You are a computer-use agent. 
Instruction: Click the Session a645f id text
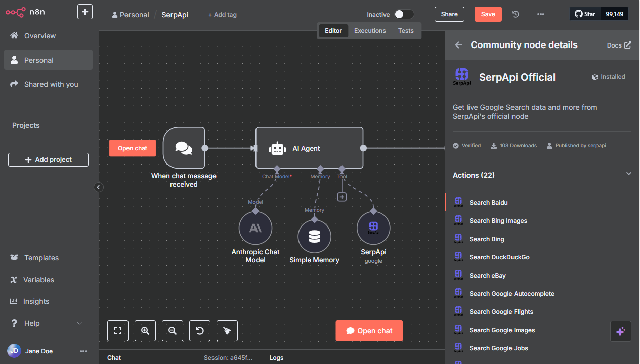click(x=228, y=358)
